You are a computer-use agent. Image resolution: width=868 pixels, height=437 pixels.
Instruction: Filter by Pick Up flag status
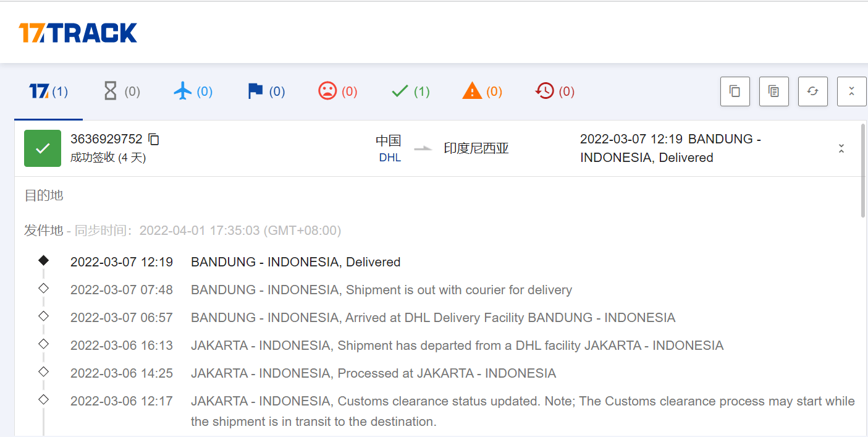click(x=266, y=92)
